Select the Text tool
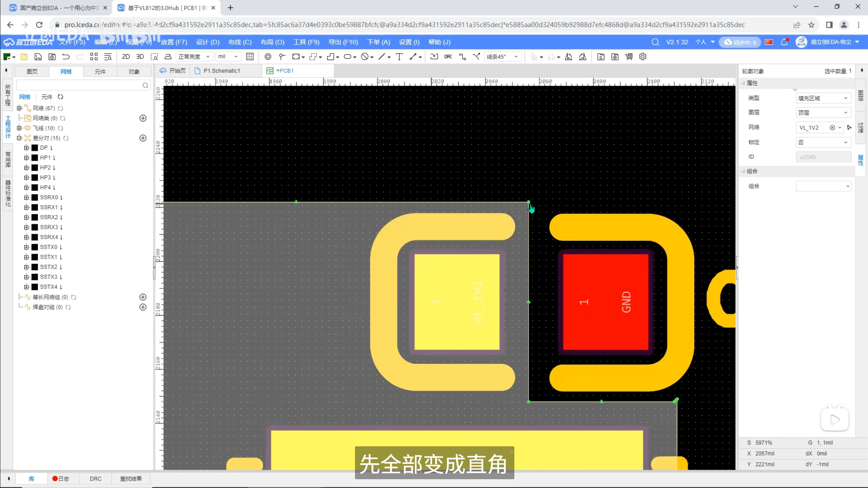 pos(399,57)
